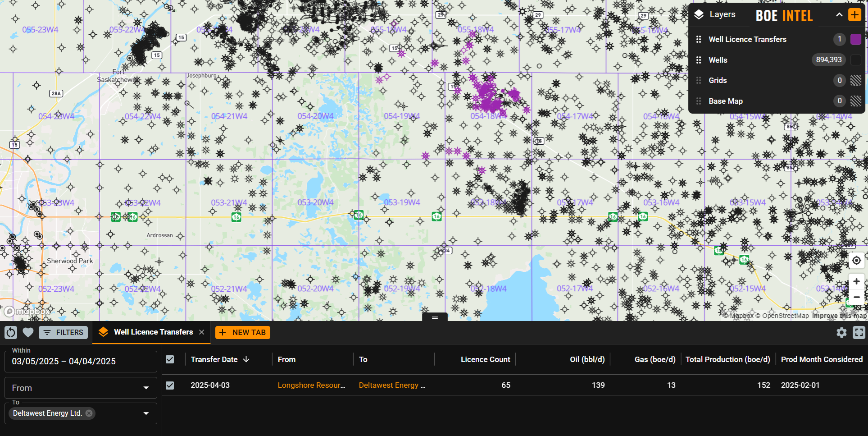The image size is (868, 436).
Task: Select the Wells layer label
Action: (x=718, y=60)
